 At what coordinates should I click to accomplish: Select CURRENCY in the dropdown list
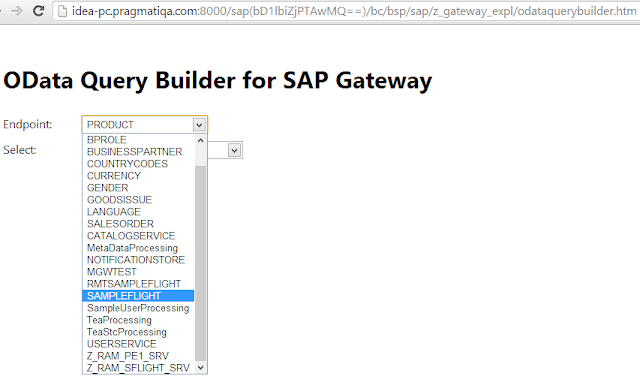138,176
